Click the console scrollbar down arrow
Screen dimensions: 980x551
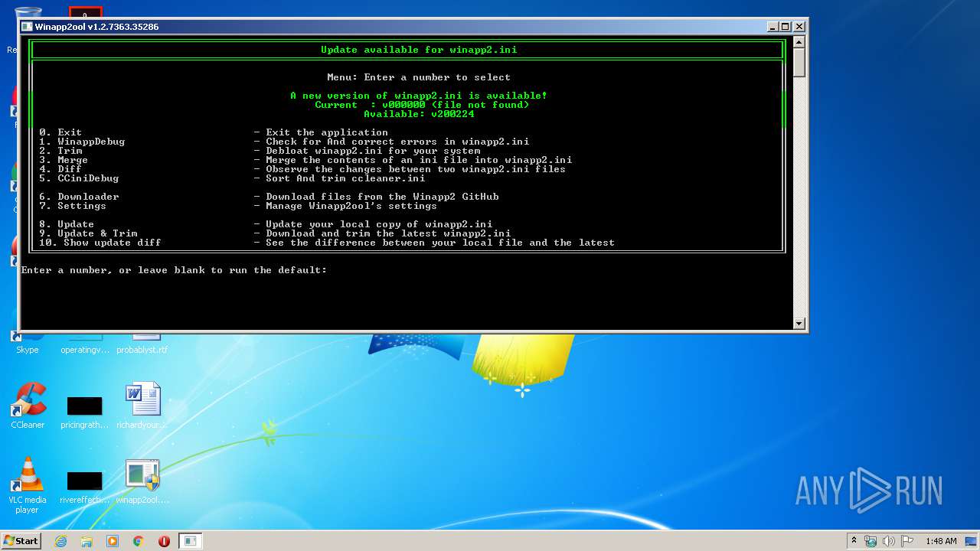[x=799, y=324]
